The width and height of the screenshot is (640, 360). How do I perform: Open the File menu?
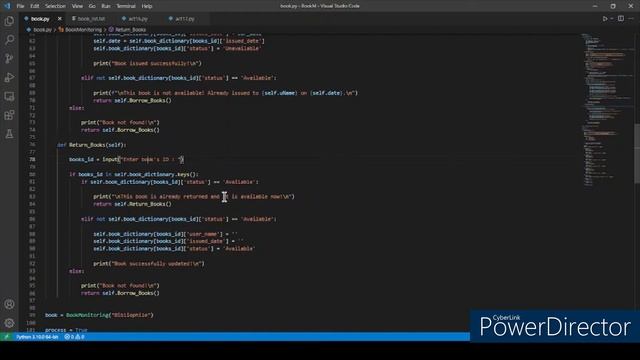[x=20, y=6]
